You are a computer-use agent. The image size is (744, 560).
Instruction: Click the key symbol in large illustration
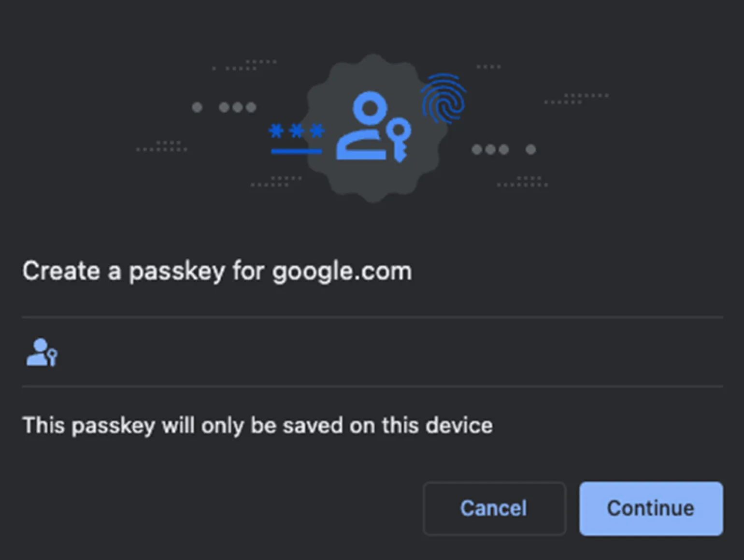pyautogui.click(x=401, y=140)
